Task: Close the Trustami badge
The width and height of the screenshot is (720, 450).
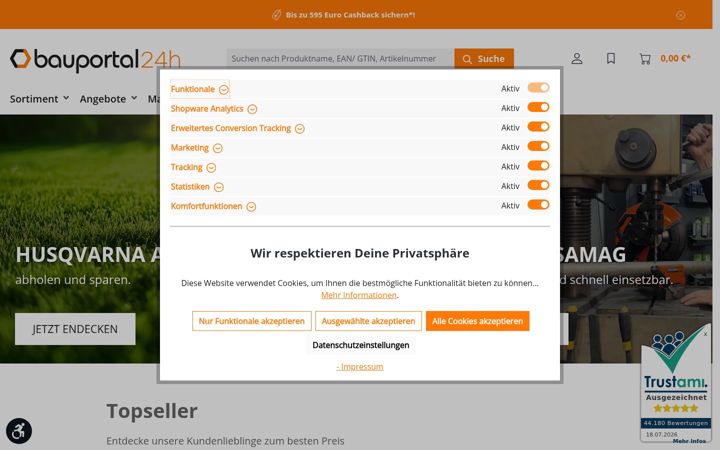Action: tap(705, 334)
